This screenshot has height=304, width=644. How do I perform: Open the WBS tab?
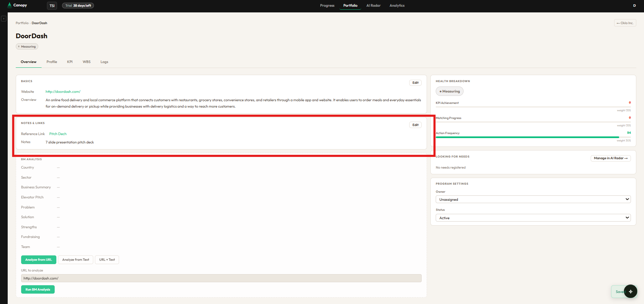click(87, 62)
